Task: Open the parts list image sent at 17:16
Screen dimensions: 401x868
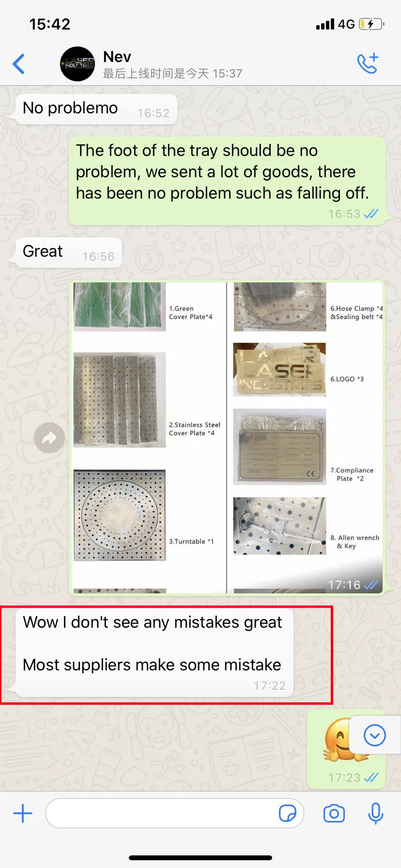Action: tap(227, 438)
